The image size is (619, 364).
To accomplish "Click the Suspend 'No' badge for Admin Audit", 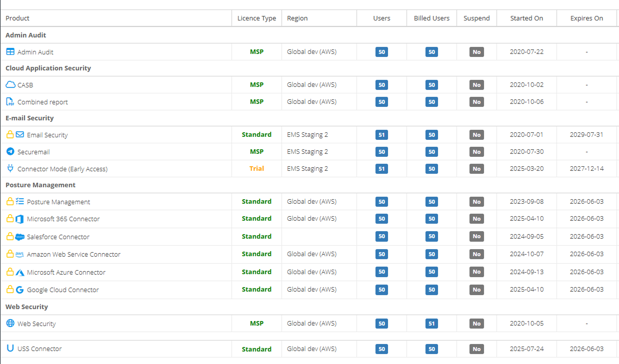I will point(476,52).
